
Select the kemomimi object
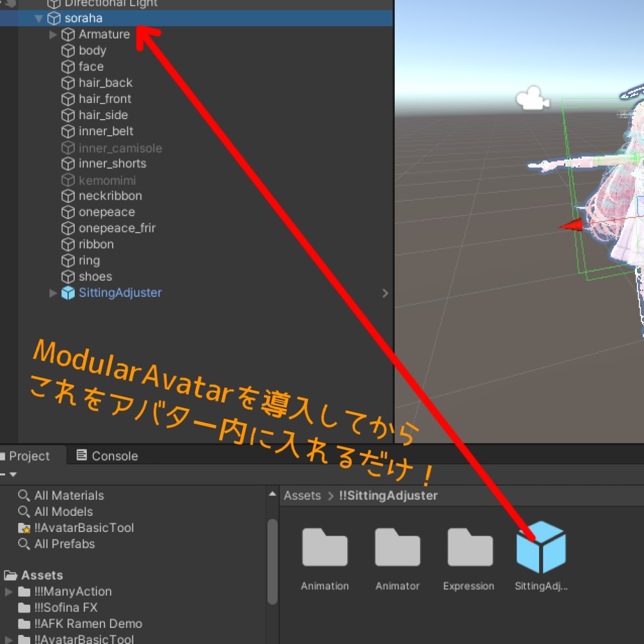[x=107, y=180]
